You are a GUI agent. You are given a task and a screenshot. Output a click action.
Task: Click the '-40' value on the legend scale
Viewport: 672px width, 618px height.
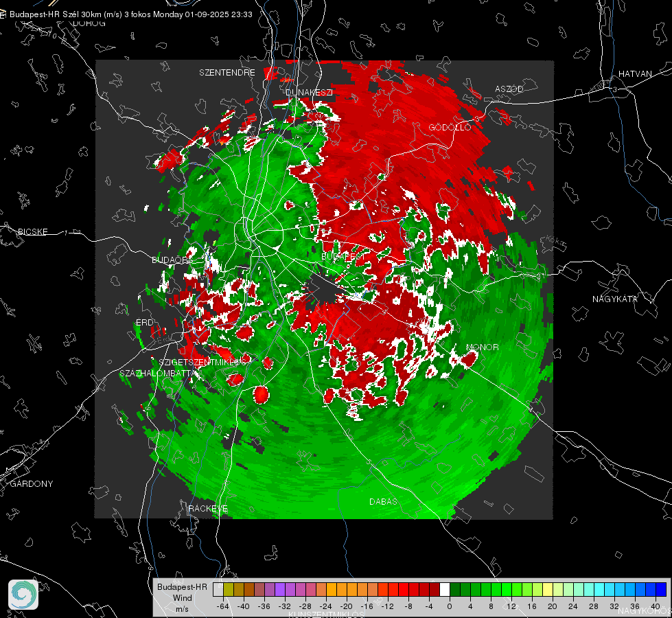pos(244,606)
